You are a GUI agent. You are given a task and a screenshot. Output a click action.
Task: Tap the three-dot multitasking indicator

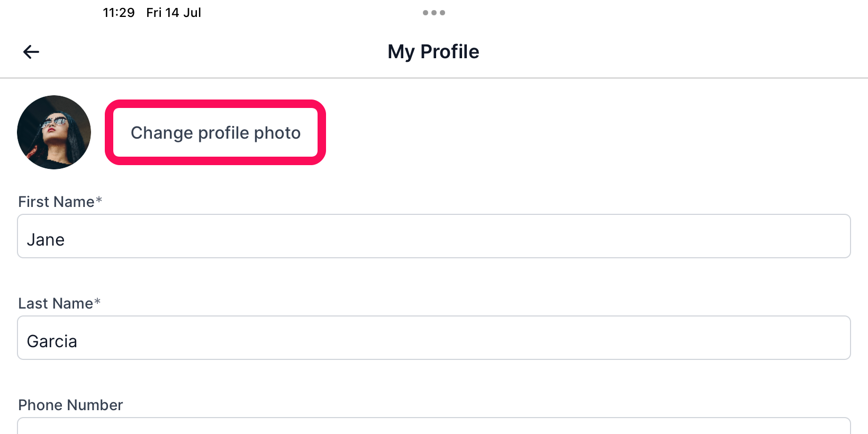click(x=433, y=13)
